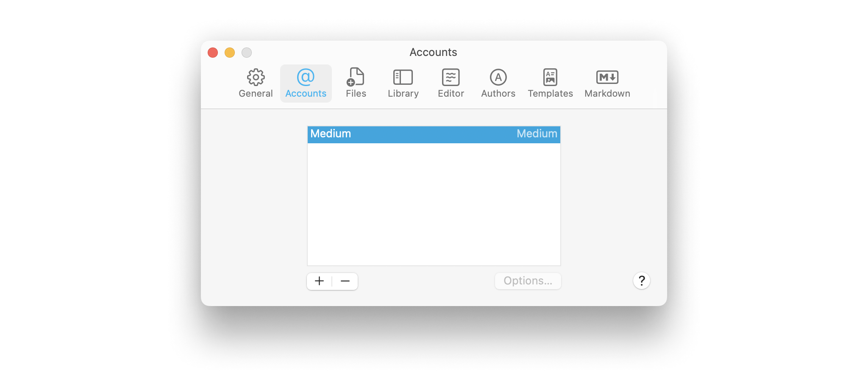The image size is (868, 376).
Task: Click the Options... button
Action: 528,281
